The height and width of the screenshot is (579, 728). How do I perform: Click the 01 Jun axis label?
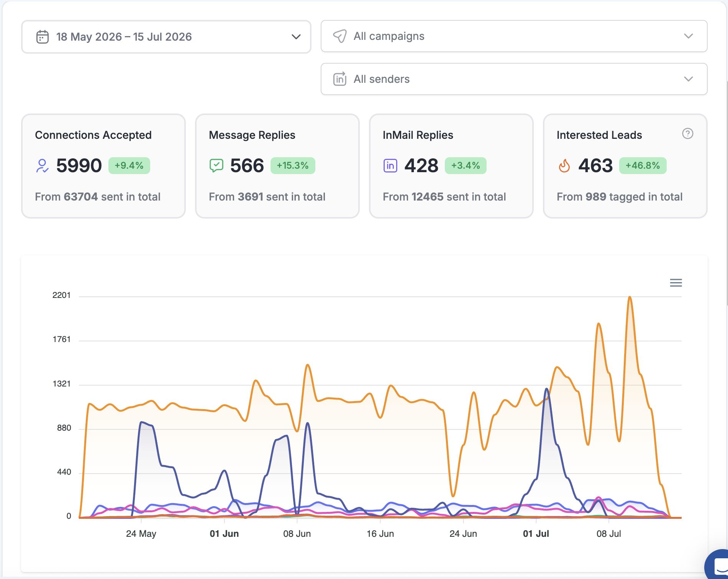(x=224, y=534)
